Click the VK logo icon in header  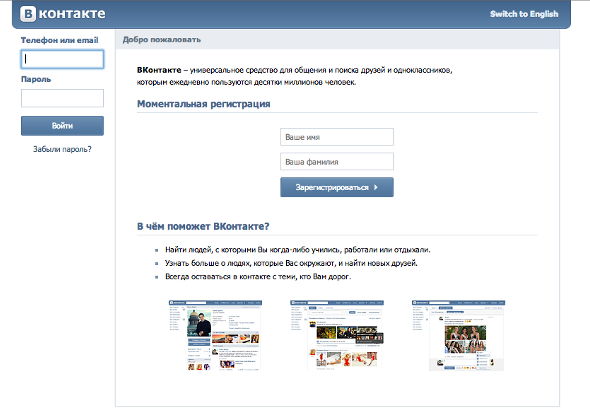[28, 14]
